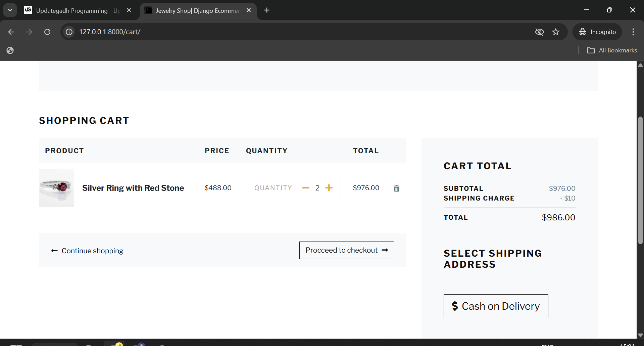644x346 pixels.
Task: Close the Updategadh Programming tab
Action: click(129, 10)
